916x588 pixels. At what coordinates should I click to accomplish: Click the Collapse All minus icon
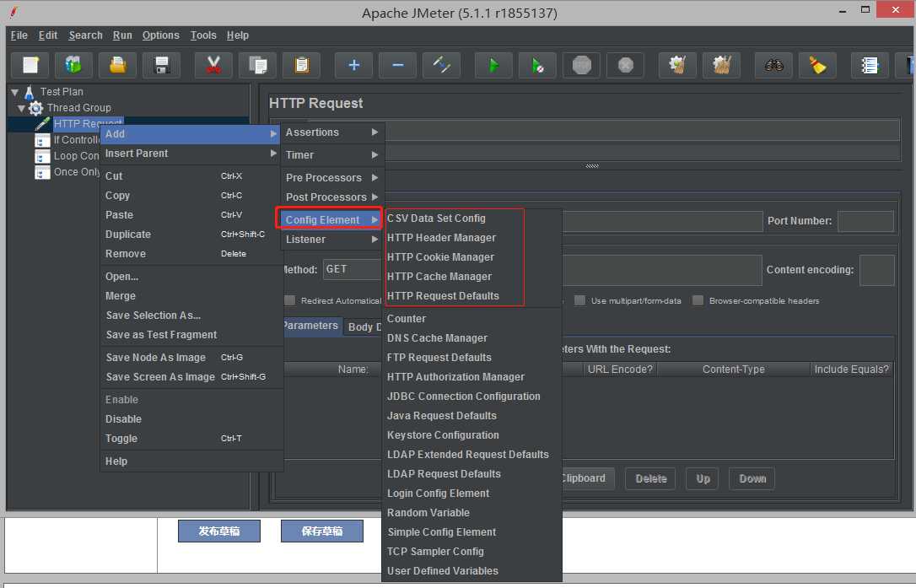tap(398, 65)
